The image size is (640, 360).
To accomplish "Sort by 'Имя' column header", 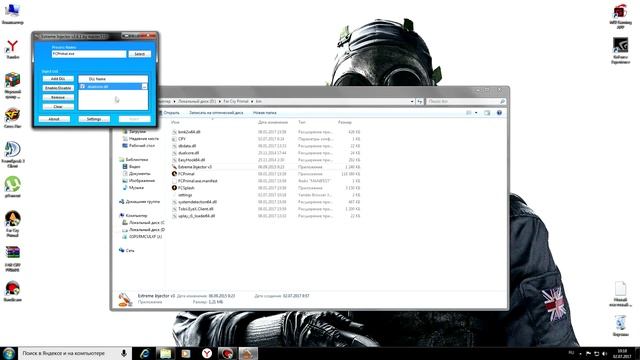I will coord(175,122).
